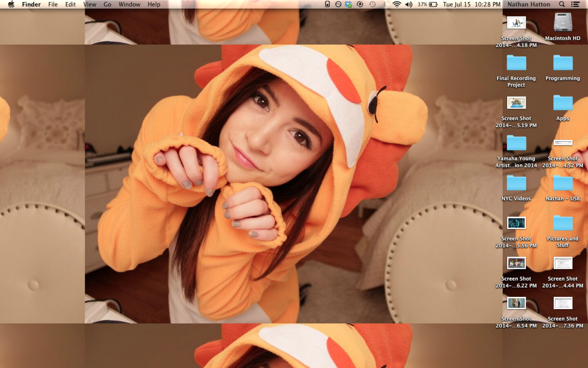
Task: Open Spotlight search magnifying glass
Action: [562, 4]
